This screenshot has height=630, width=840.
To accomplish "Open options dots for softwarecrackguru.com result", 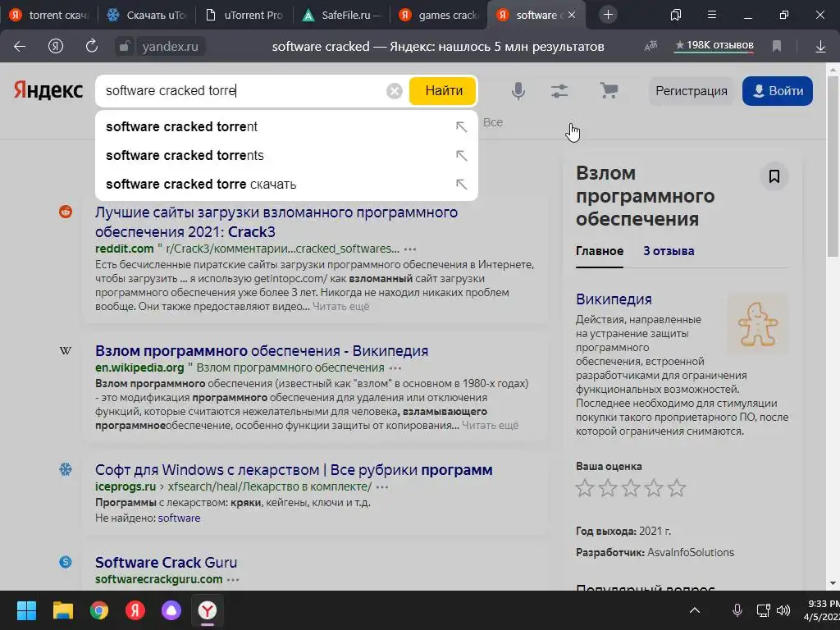I will pyautogui.click(x=233, y=580).
